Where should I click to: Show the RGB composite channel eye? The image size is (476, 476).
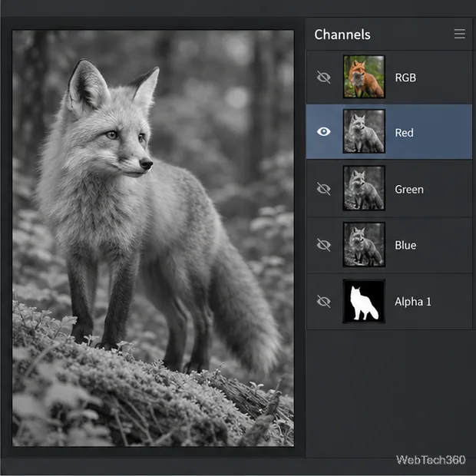click(324, 77)
